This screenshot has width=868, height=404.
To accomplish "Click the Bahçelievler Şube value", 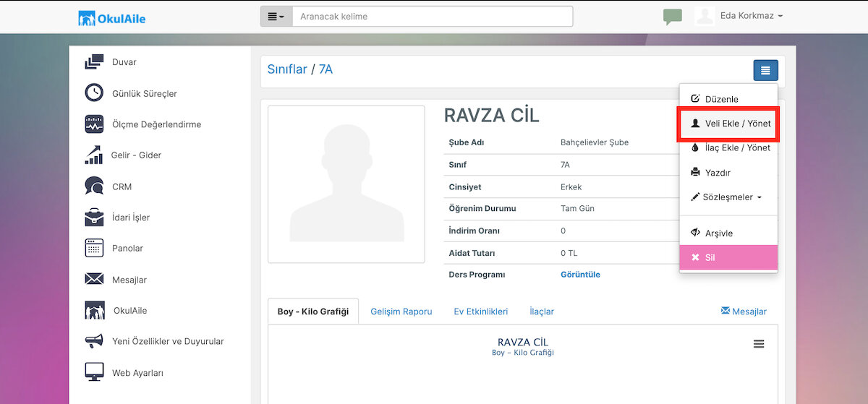I will click(595, 142).
